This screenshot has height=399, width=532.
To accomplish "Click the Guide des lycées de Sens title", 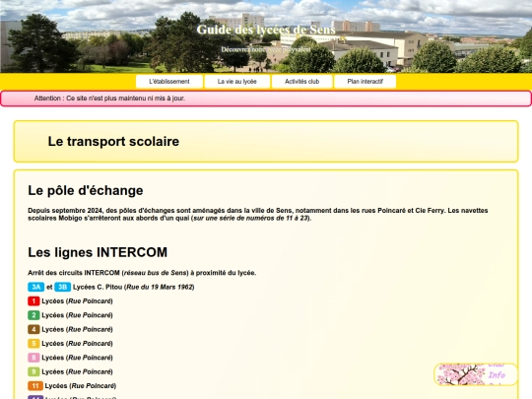I will click(x=266, y=30).
